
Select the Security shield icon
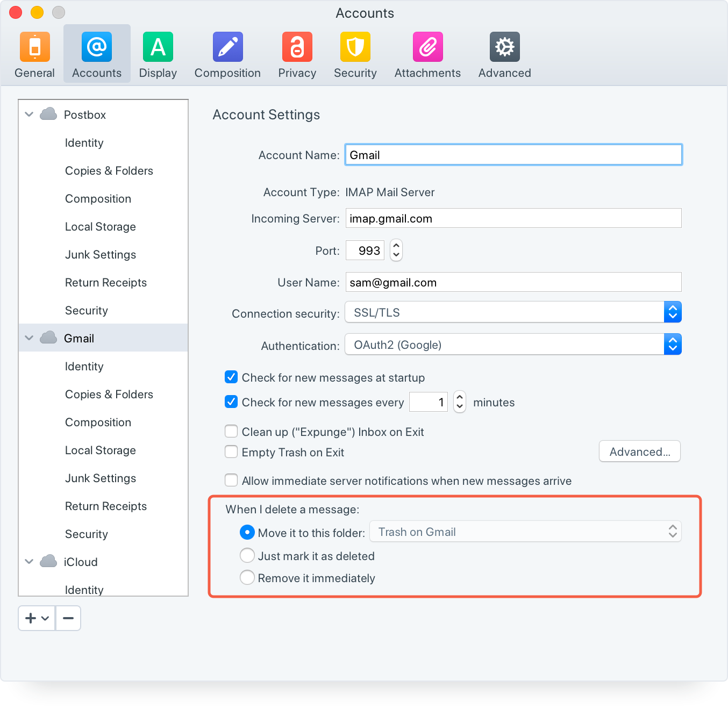pos(355,54)
